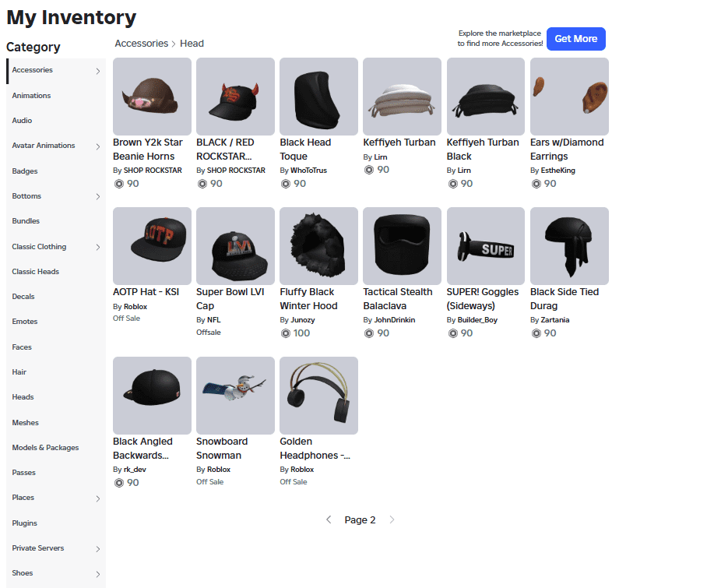Open the Brown Y2k Star Beanie Horns thumbnail
This screenshot has height=588, width=707.
point(152,97)
